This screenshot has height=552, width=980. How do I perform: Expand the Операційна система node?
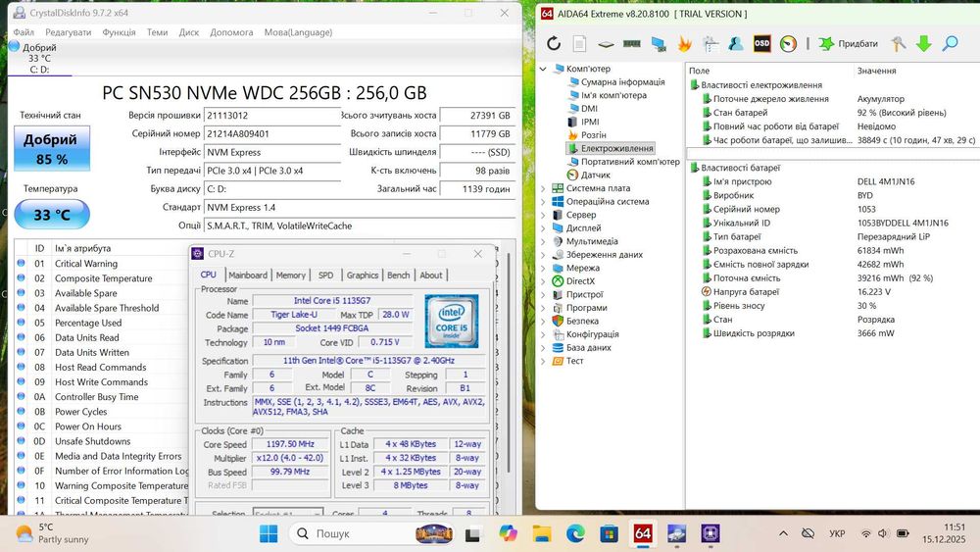[x=543, y=201]
